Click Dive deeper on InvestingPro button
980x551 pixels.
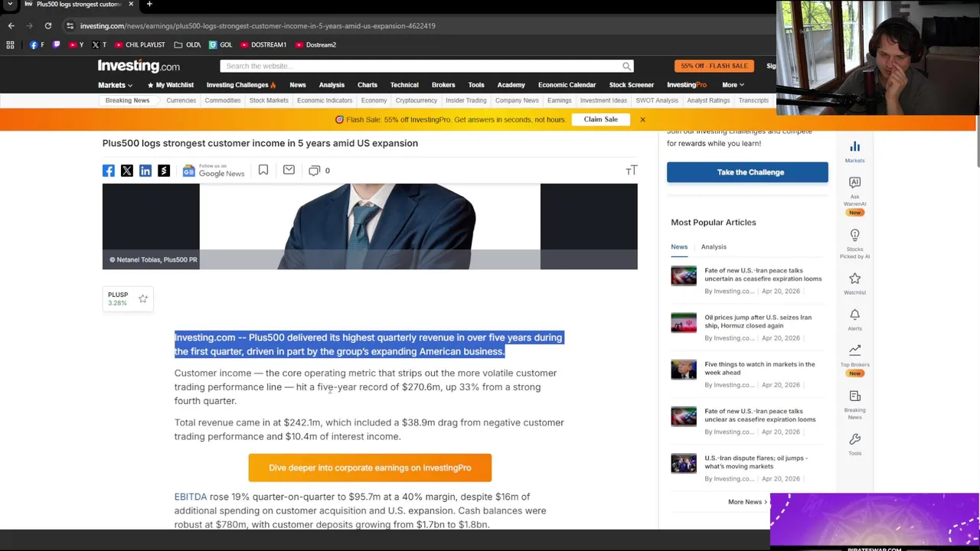click(370, 468)
